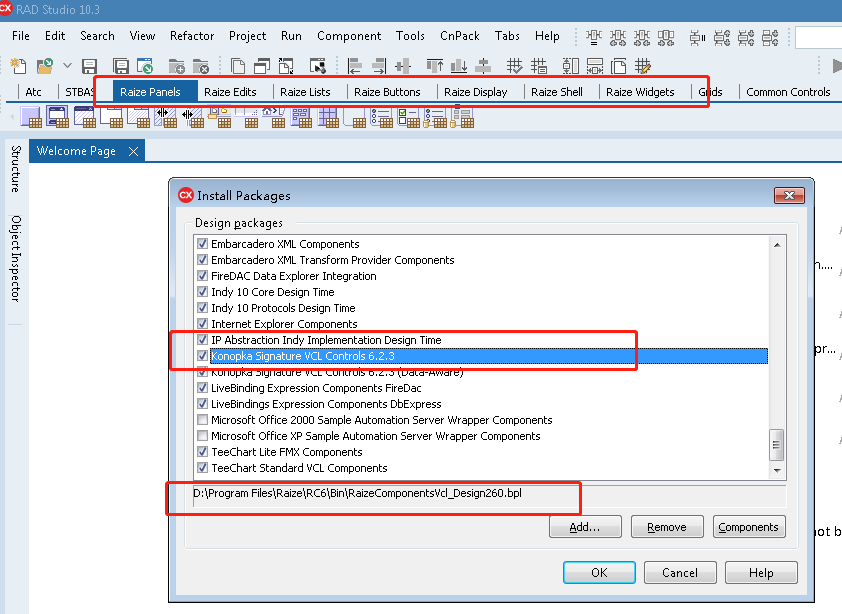Click the New Items toolbar icon
Viewport: 842px width, 614px height.
pyautogui.click(x=19, y=66)
